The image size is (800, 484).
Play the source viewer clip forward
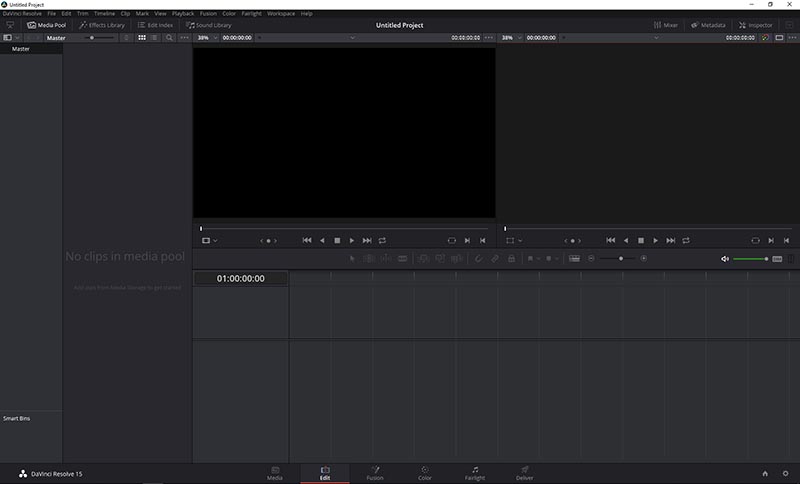point(352,240)
